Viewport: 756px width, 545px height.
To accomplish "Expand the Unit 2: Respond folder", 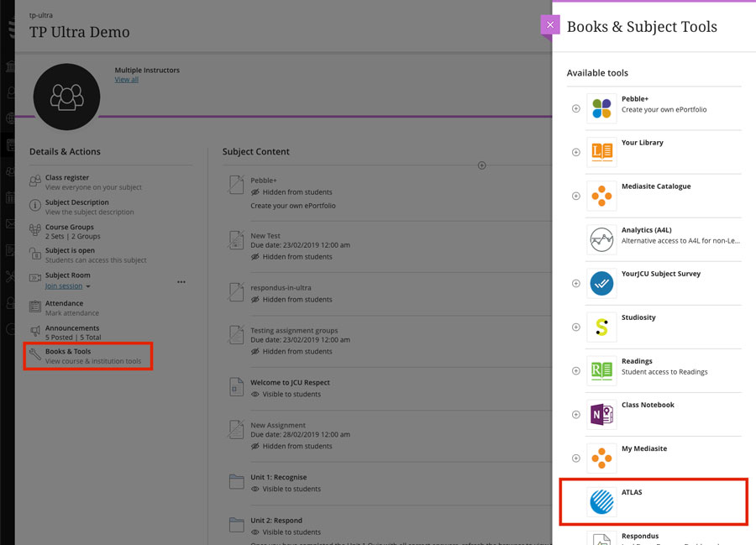I will point(236,525).
